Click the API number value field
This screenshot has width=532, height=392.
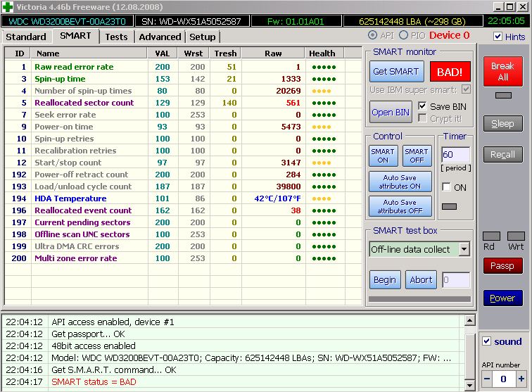tap(504, 379)
